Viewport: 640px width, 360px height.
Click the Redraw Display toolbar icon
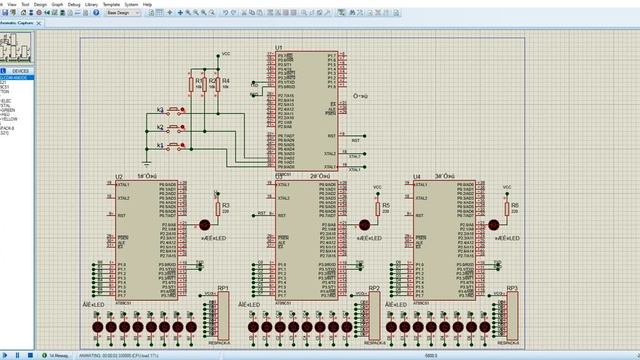[151, 13]
